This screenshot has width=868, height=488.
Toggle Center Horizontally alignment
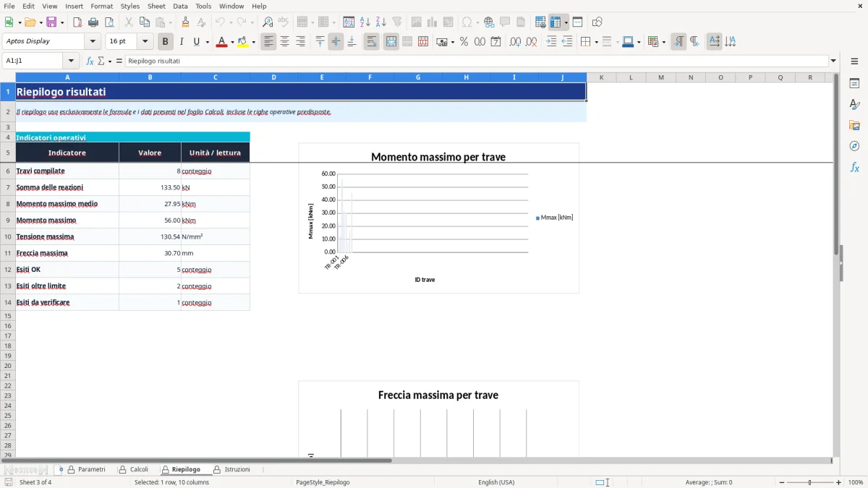[285, 42]
